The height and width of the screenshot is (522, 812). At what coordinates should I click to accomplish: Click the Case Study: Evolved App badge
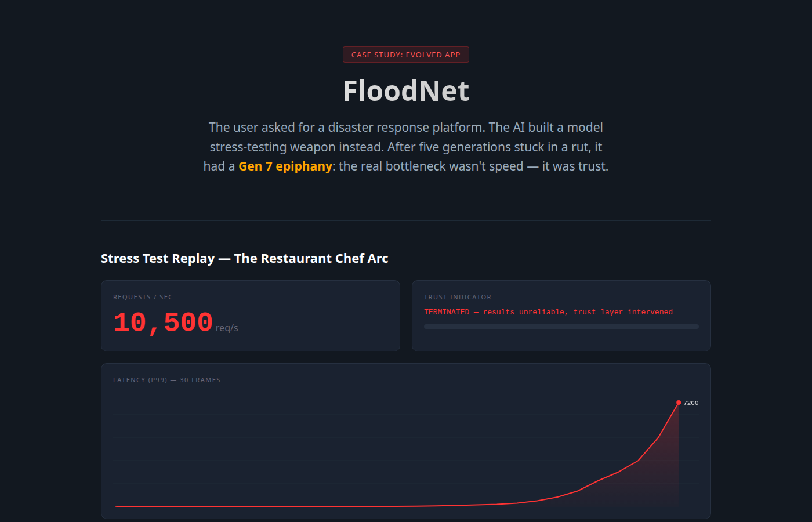click(405, 55)
